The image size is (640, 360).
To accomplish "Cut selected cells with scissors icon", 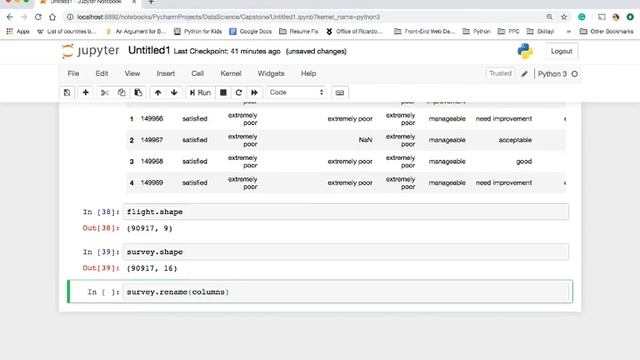I will 104,93.
